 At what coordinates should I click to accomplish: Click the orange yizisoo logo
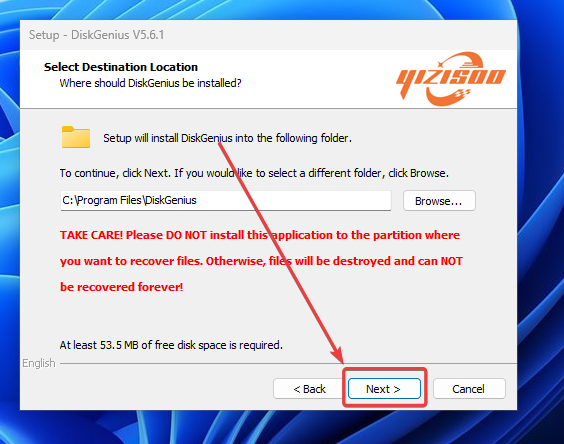pos(451,79)
